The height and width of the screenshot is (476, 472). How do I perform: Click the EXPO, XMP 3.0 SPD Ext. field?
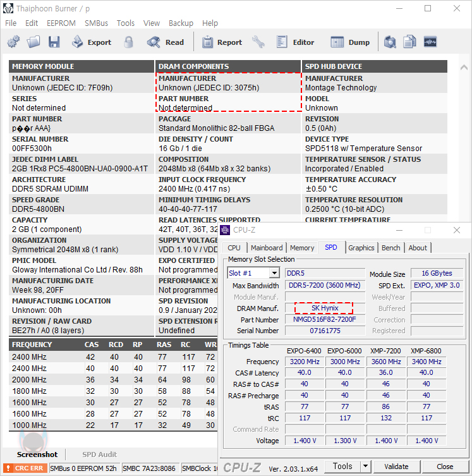click(x=437, y=285)
